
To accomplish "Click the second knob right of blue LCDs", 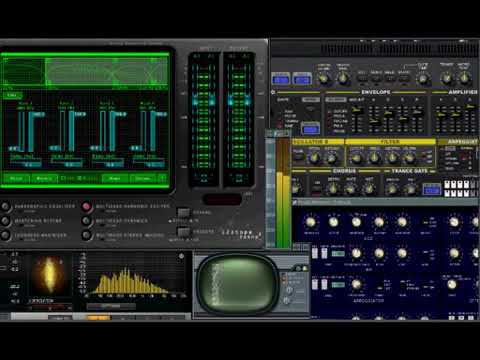I will (343, 79).
